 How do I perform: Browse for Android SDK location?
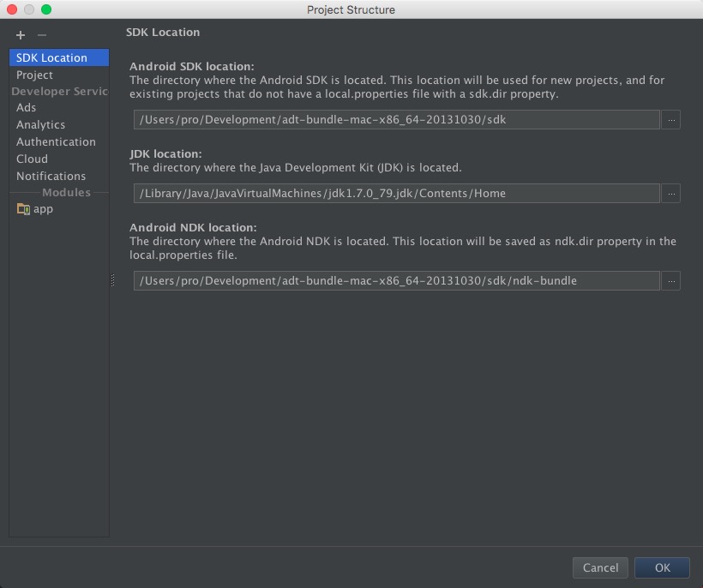click(x=671, y=120)
